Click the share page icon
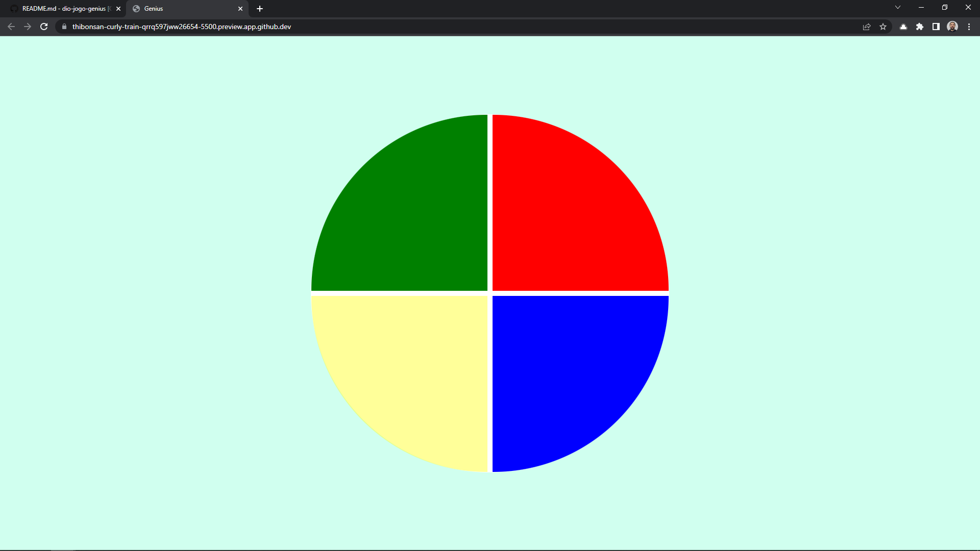Screen dimensions: 980x551 (867, 27)
